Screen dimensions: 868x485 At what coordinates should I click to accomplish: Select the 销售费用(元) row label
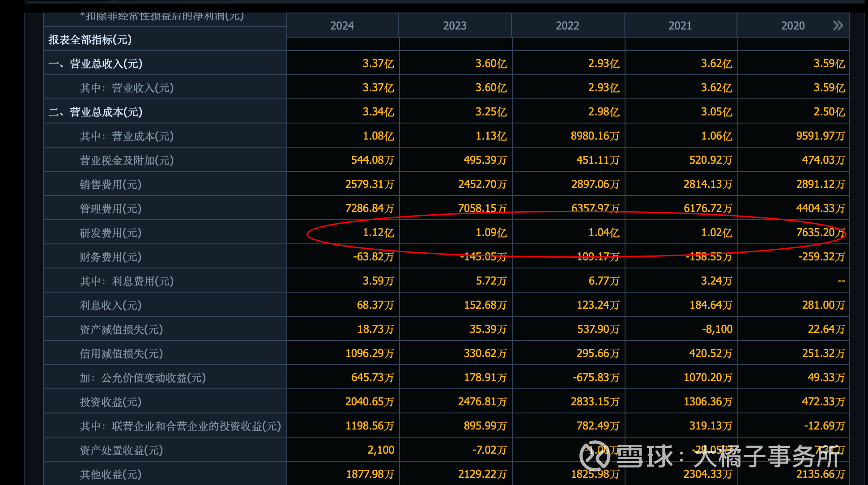(111, 184)
